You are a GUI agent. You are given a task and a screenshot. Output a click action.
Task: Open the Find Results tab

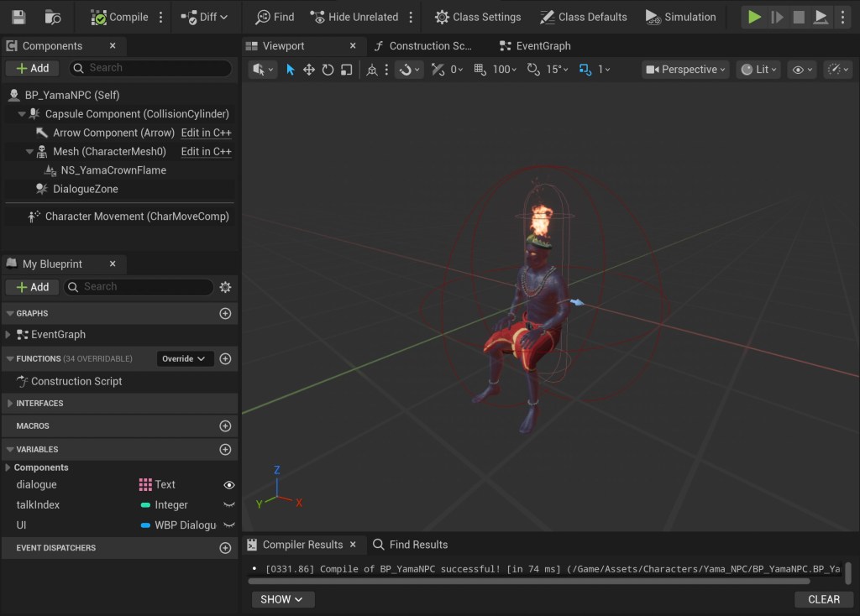[411, 545]
